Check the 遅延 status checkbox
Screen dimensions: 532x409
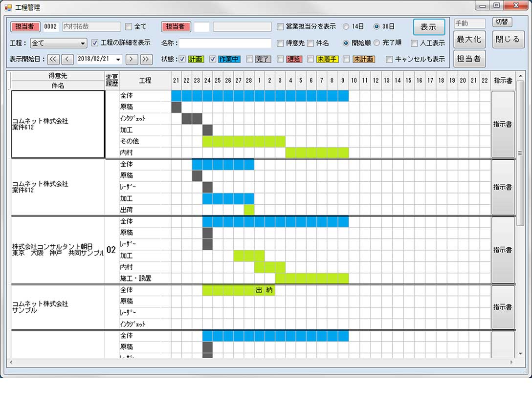coord(280,59)
